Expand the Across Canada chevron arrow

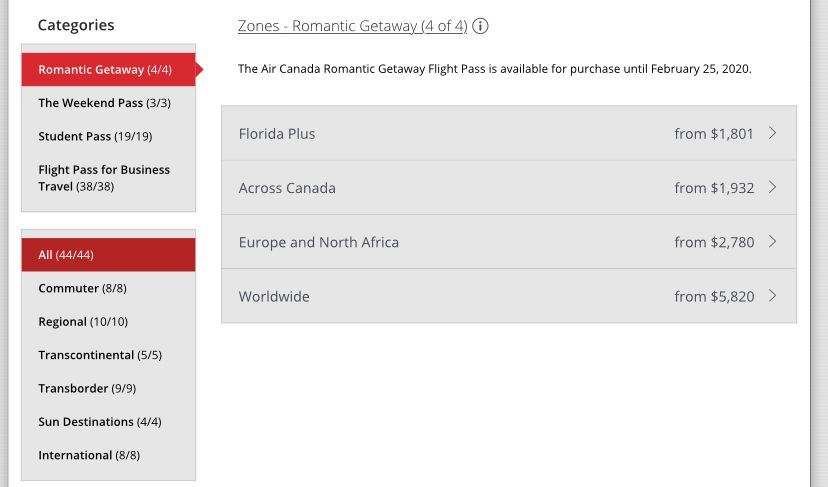pos(773,187)
